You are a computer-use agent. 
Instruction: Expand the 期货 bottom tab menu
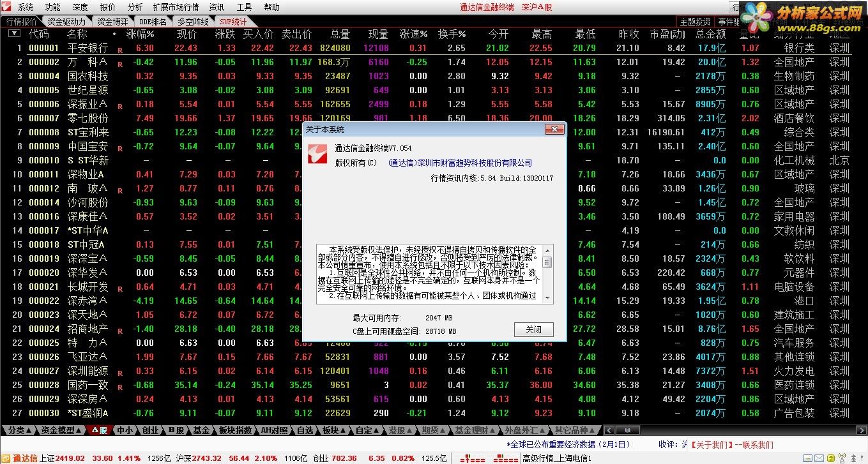pos(434,430)
